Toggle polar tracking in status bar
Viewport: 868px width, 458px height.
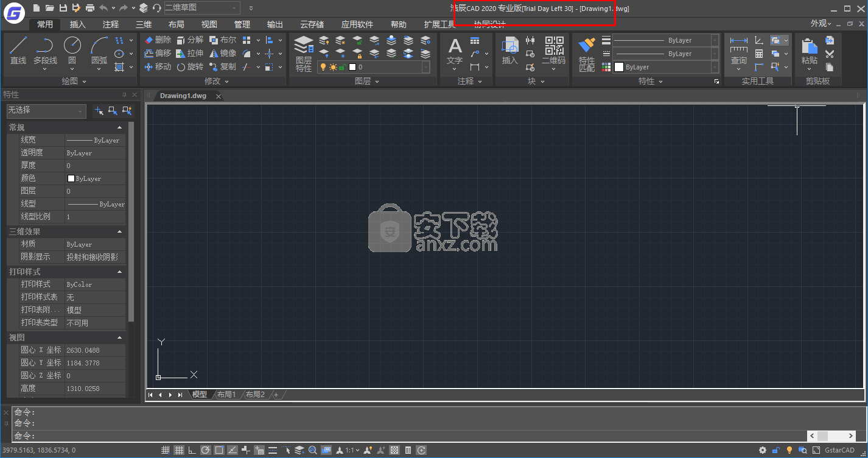click(206, 450)
